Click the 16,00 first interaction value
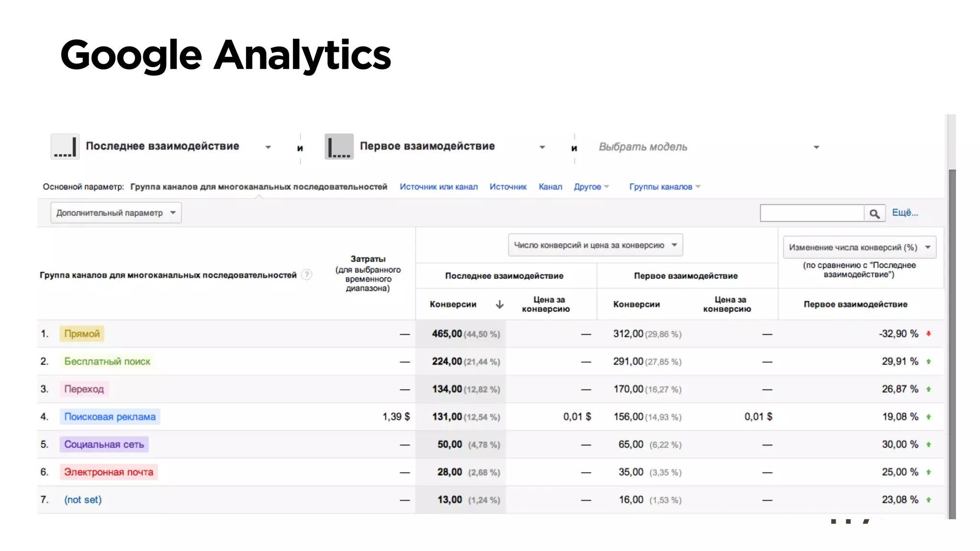 coord(631,500)
